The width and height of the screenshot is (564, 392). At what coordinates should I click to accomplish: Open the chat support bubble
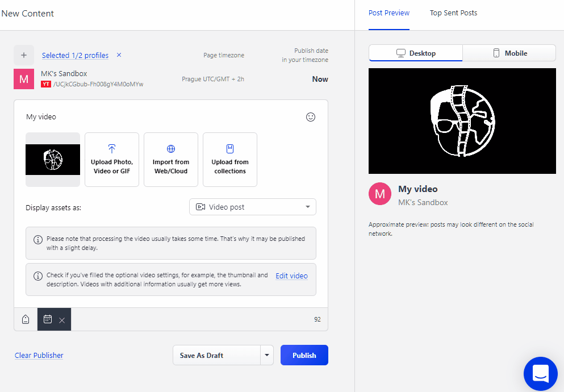[540, 373]
